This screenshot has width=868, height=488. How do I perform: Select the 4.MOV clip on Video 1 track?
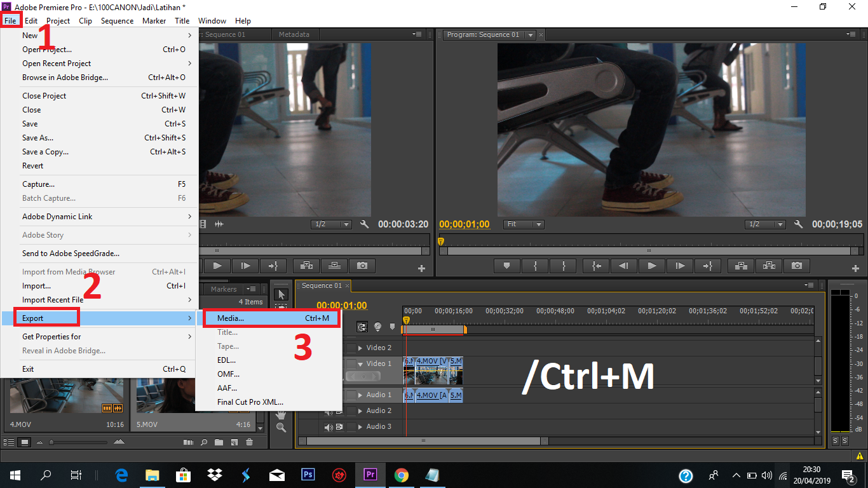coord(431,370)
